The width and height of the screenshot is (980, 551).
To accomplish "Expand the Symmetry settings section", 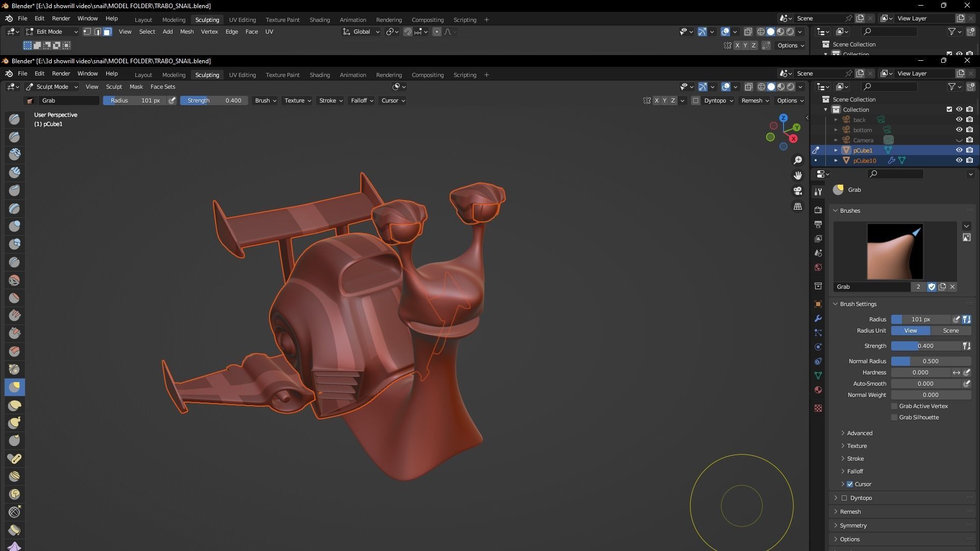I will click(x=852, y=525).
